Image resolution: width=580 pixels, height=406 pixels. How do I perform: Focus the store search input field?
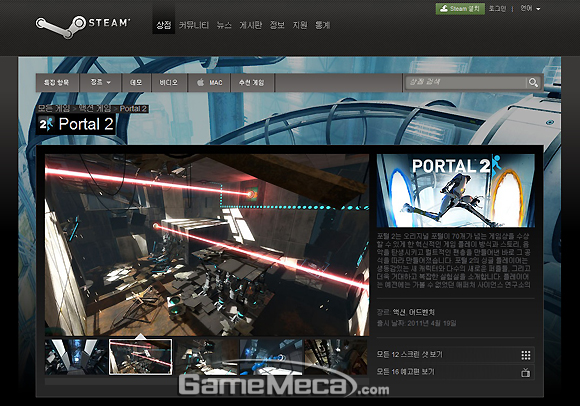(x=466, y=82)
